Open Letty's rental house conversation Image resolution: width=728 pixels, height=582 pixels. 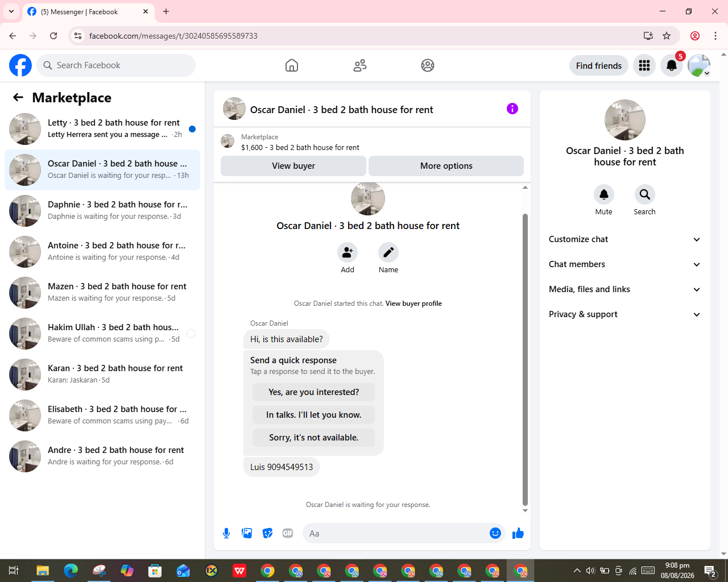point(102,129)
